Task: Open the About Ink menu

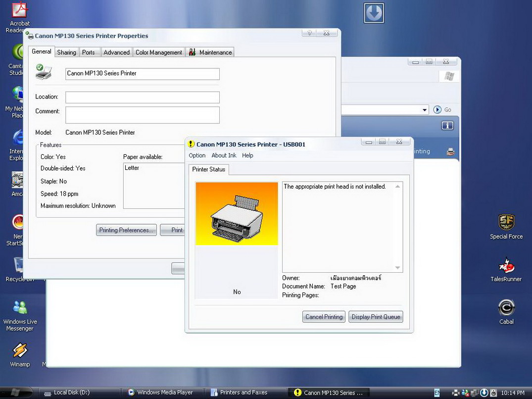Action: [224, 155]
